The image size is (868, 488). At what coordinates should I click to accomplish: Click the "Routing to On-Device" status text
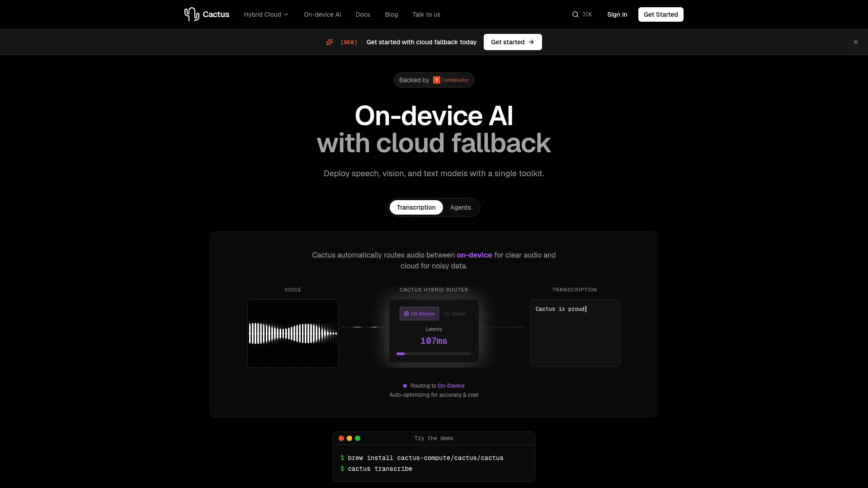[438, 386]
